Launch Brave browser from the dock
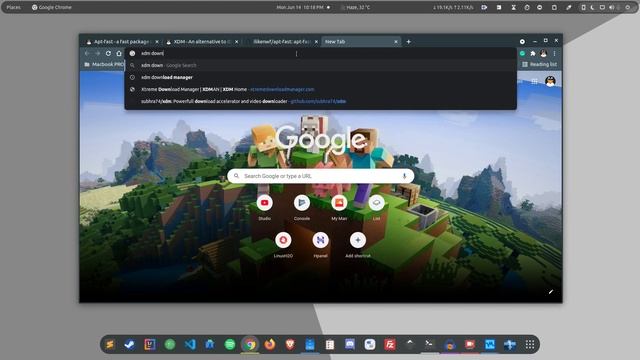The width and height of the screenshot is (640, 360). pos(290,344)
